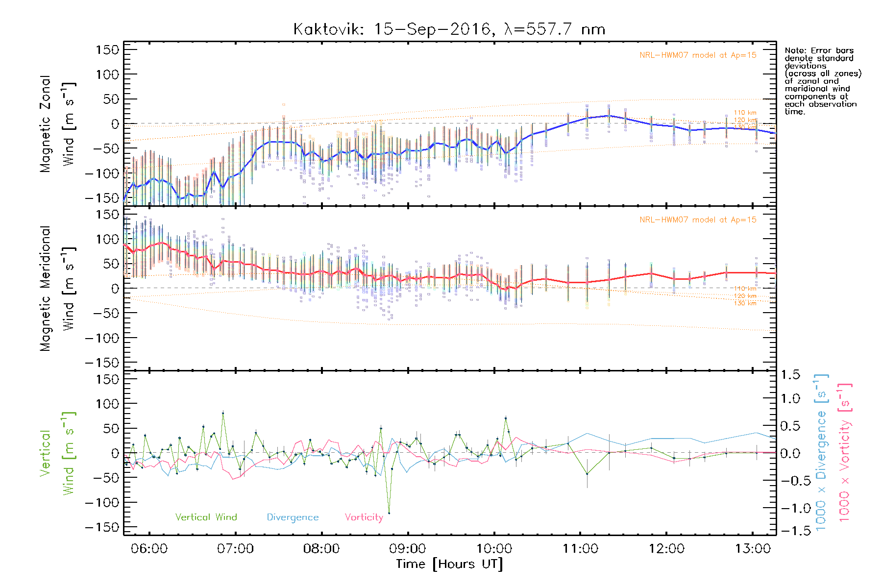
Task: Click the 10:00 time tick label
Action: point(494,548)
